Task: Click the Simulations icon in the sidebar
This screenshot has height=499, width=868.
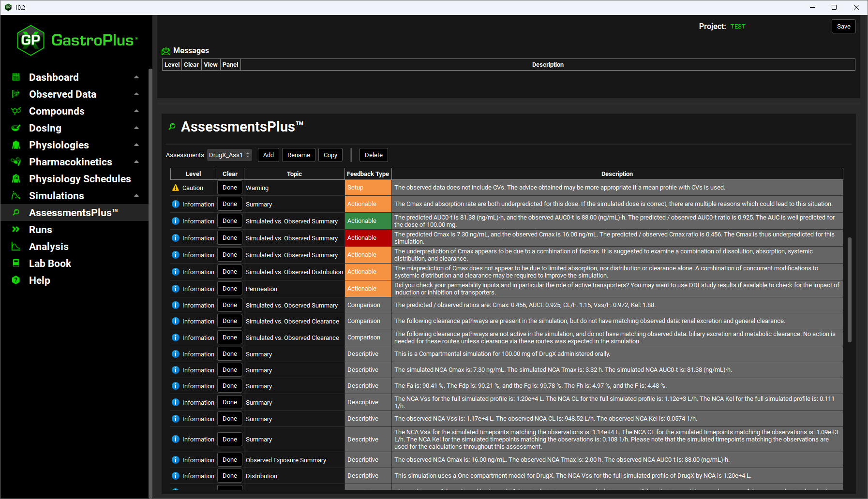Action: pos(16,196)
